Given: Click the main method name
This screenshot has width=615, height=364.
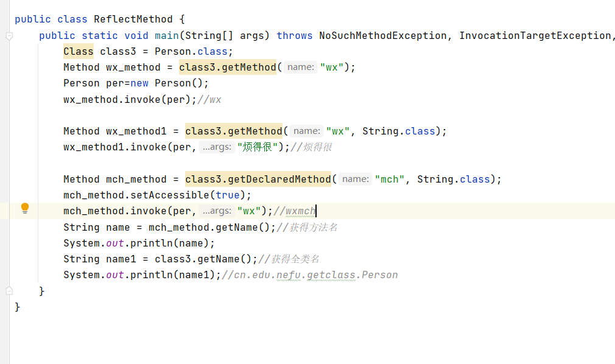Looking at the screenshot, I should tap(167, 36).
